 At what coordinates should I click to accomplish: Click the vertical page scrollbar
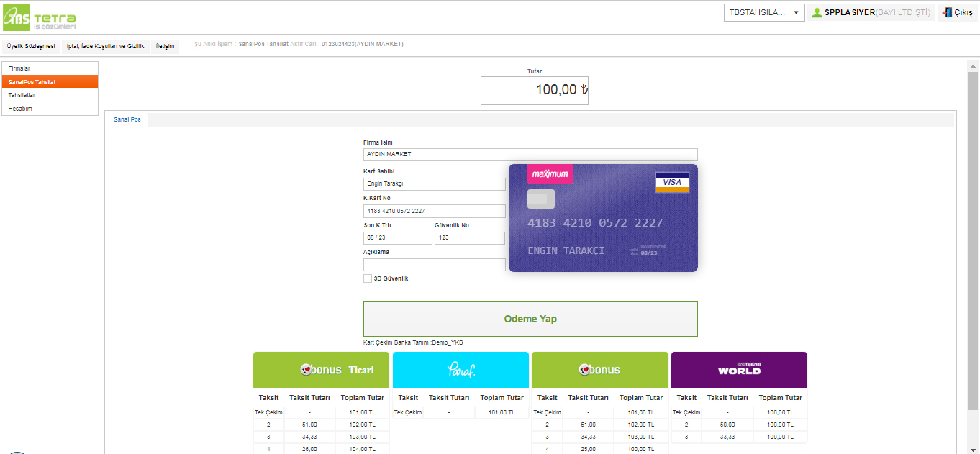pyautogui.click(x=973, y=237)
